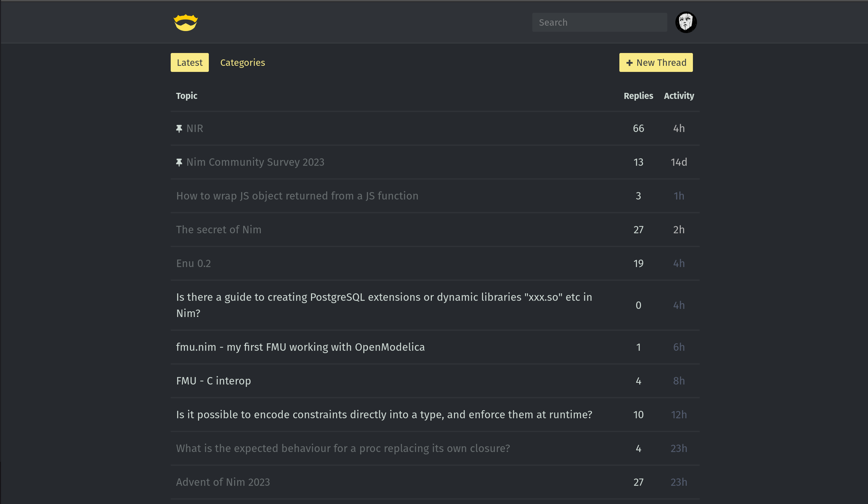Click the pin icon beside Nim Community Survey

coord(179,162)
